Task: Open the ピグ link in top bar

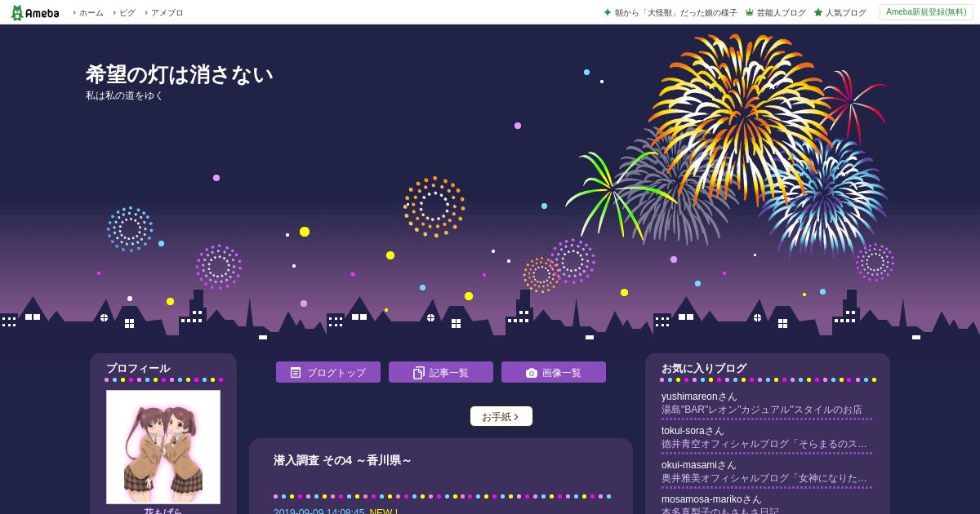Action: (127, 13)
